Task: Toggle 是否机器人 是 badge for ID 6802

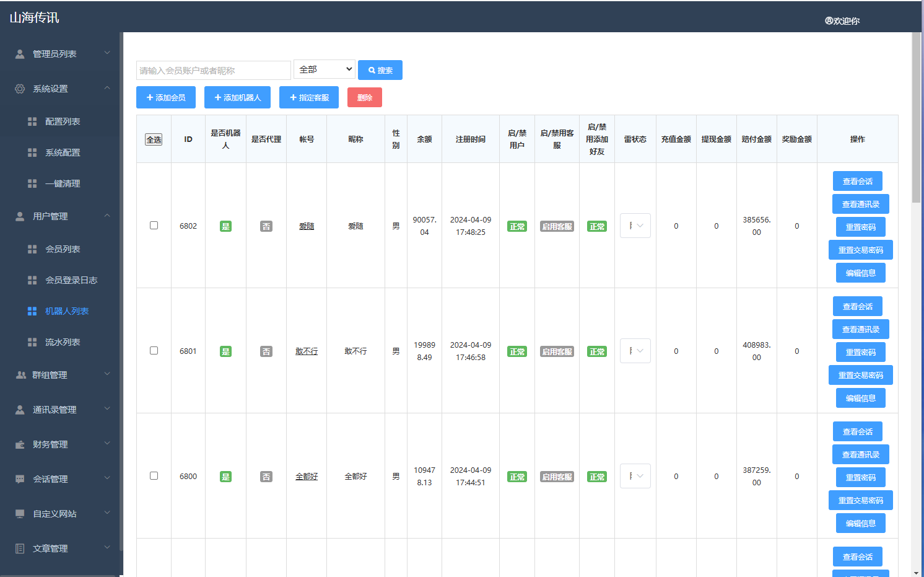Action: tap(225, 226)
